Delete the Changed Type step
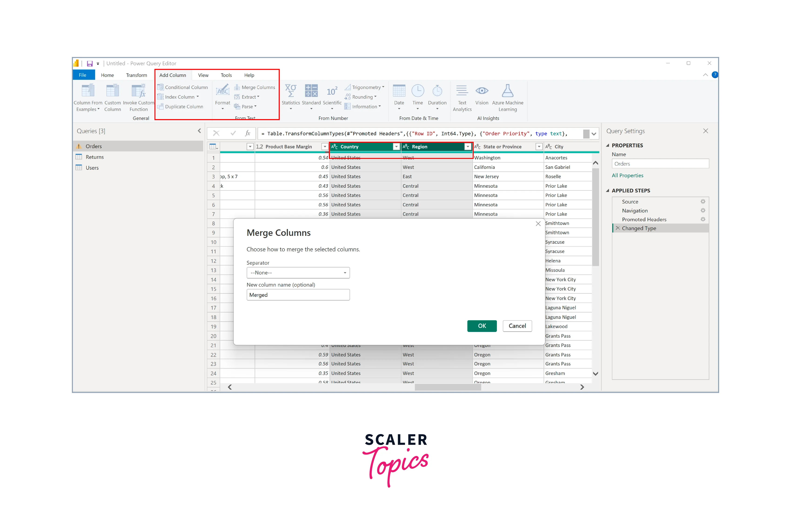Viewport: 791px width, 532px height. (x=618, y=228)
